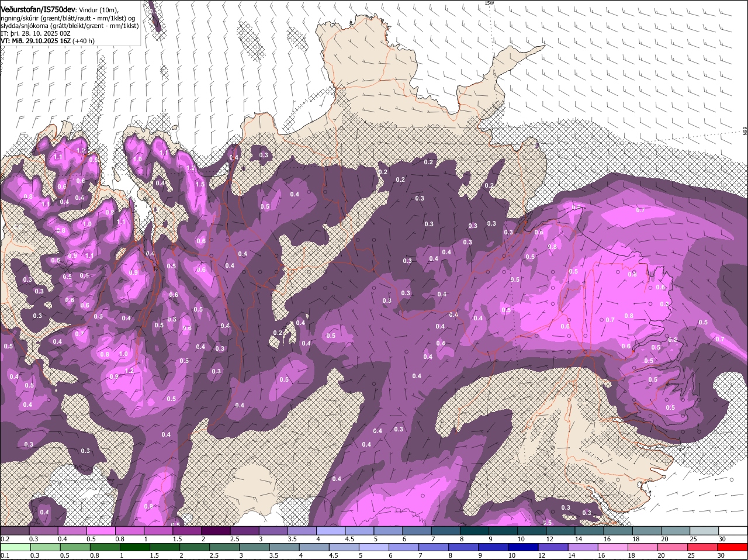
Task: Select the dark teal upper swatch between 8 and 9
Action: pyautogui.click(x=475, y=530)
